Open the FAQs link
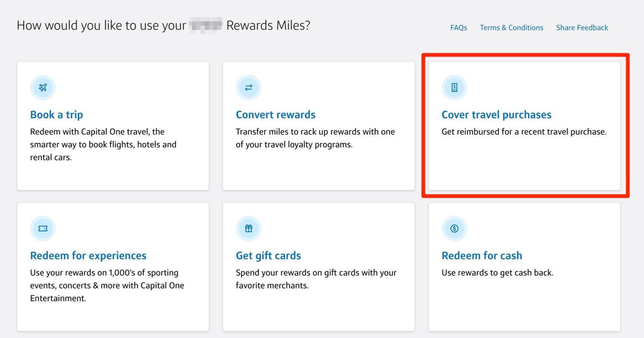 (458, 28)
